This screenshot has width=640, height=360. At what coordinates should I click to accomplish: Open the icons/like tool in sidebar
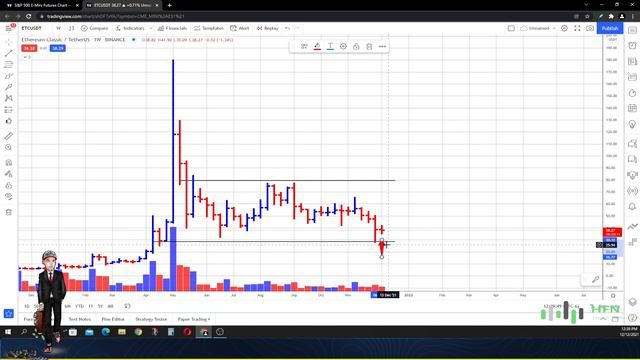click(x=9, y=121)
